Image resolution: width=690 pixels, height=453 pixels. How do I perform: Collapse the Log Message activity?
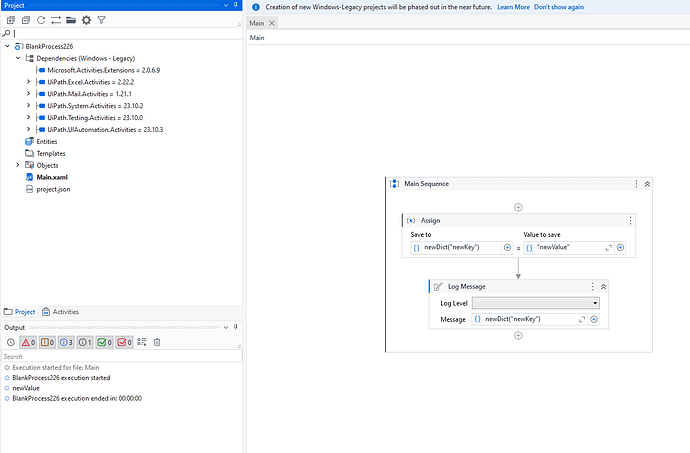(x=604, y=287)
